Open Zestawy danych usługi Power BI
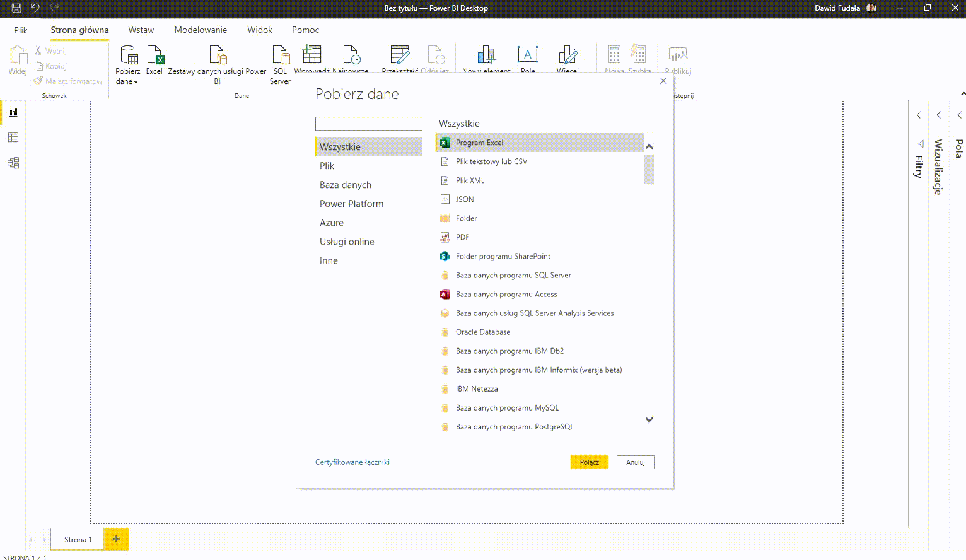 [218, 65]
